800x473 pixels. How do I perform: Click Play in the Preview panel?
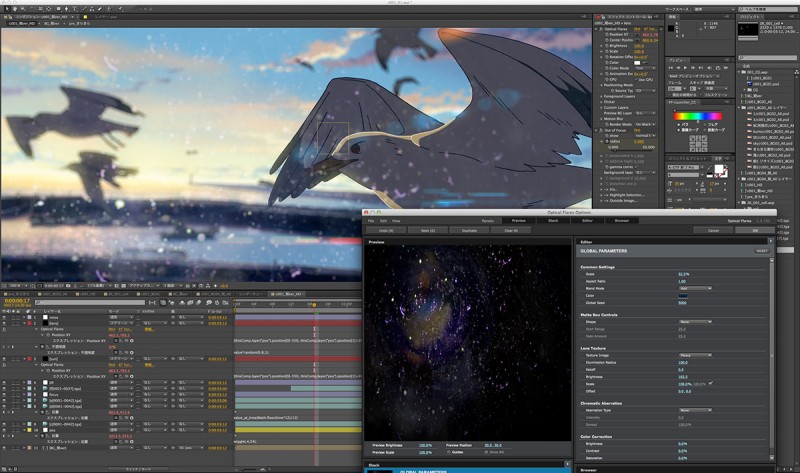point(685,68)
